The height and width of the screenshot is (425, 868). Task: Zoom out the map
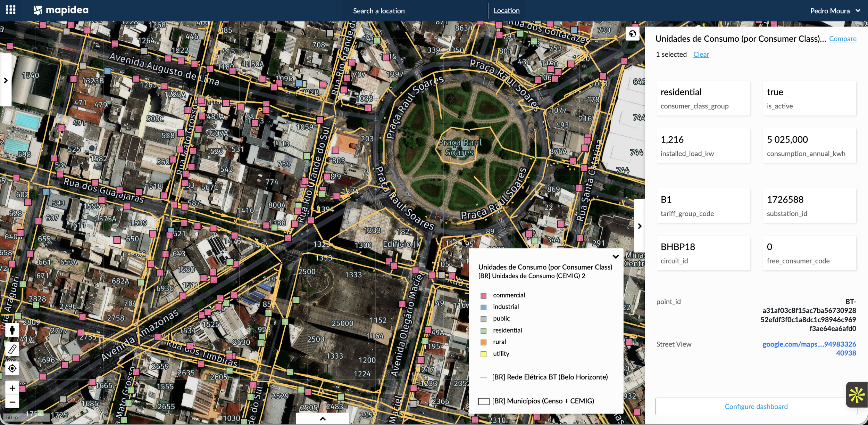point(12,402)
